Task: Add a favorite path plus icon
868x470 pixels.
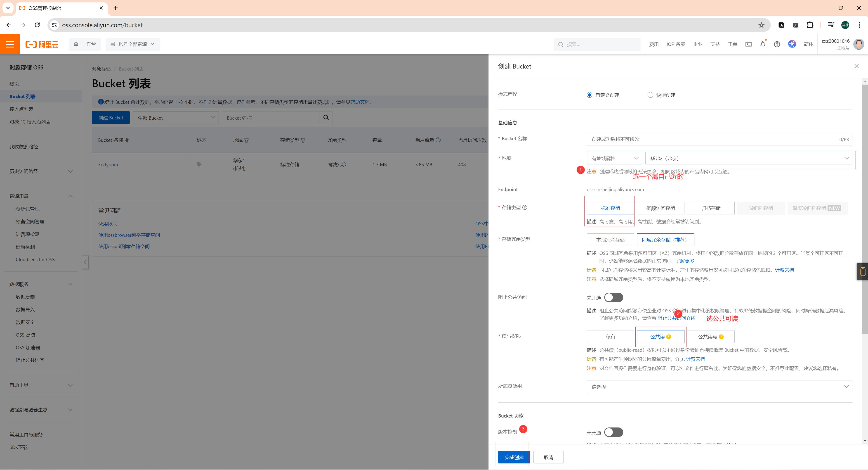Action: click(44, 147)
